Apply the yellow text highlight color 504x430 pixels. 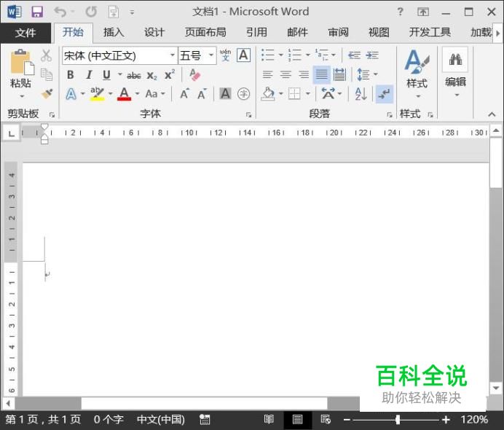point(97,94)
